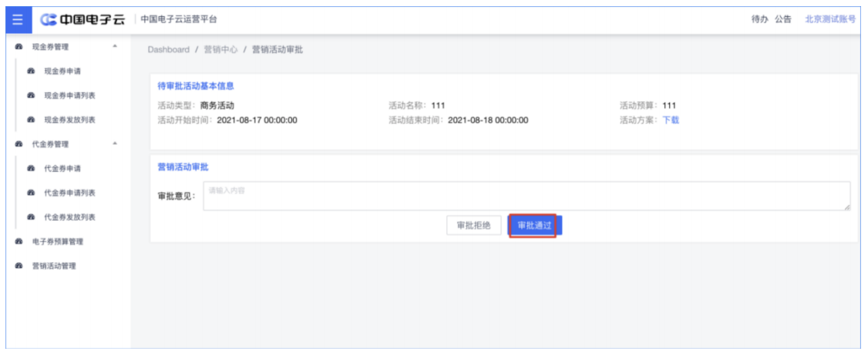
Task: Click the icon beside 现金券申请
Action: [x=31, y=72]
